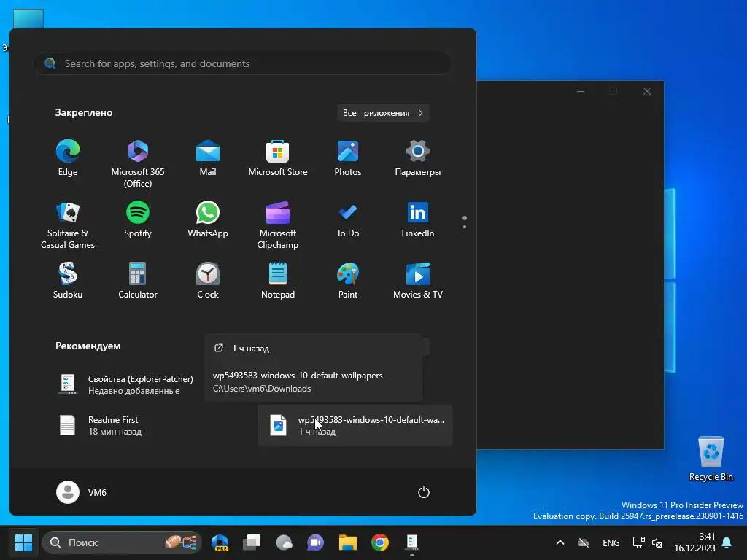Open the VM6 user account menu
The width and height of the screenshot is (747, 560).
(82, 492)
